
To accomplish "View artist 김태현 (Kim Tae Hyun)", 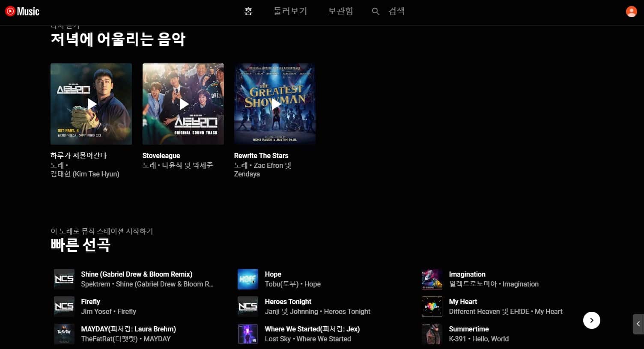I will coord(85,174).
